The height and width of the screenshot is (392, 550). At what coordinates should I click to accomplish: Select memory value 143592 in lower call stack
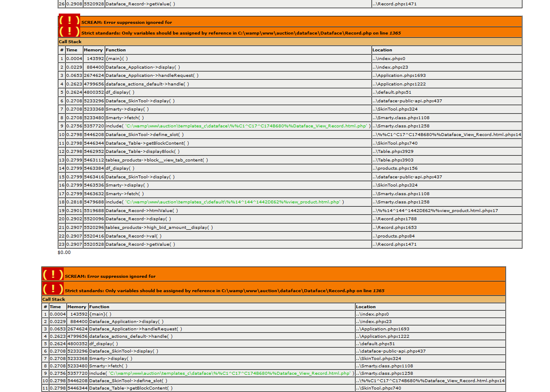coord(79,314)
